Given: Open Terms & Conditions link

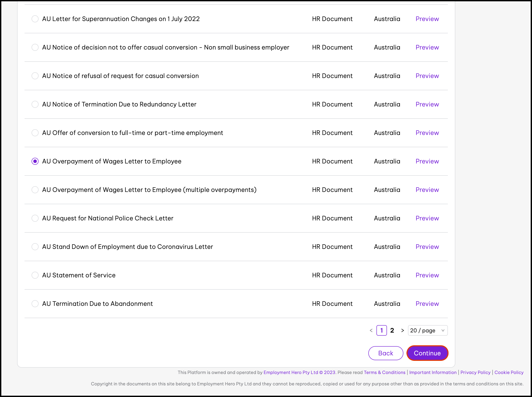Looking at the screenshot, I should (384, 372).
